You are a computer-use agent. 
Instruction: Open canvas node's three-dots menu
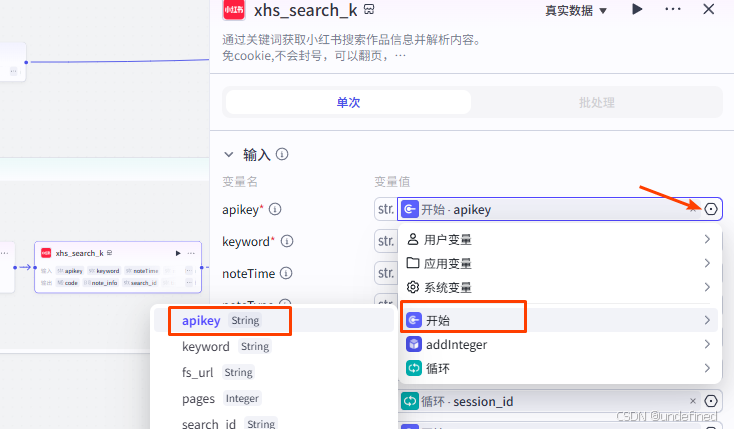point(191,253)
